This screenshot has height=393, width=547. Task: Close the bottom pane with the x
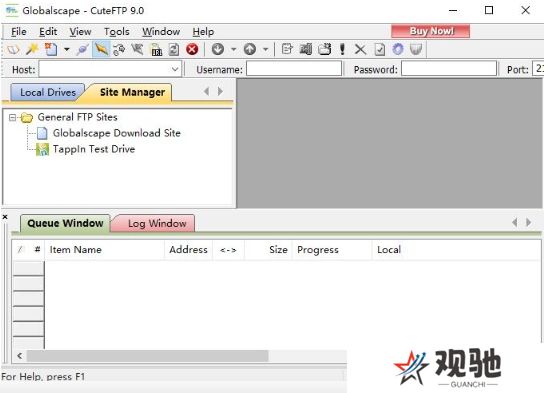click(x=5, y=217)
